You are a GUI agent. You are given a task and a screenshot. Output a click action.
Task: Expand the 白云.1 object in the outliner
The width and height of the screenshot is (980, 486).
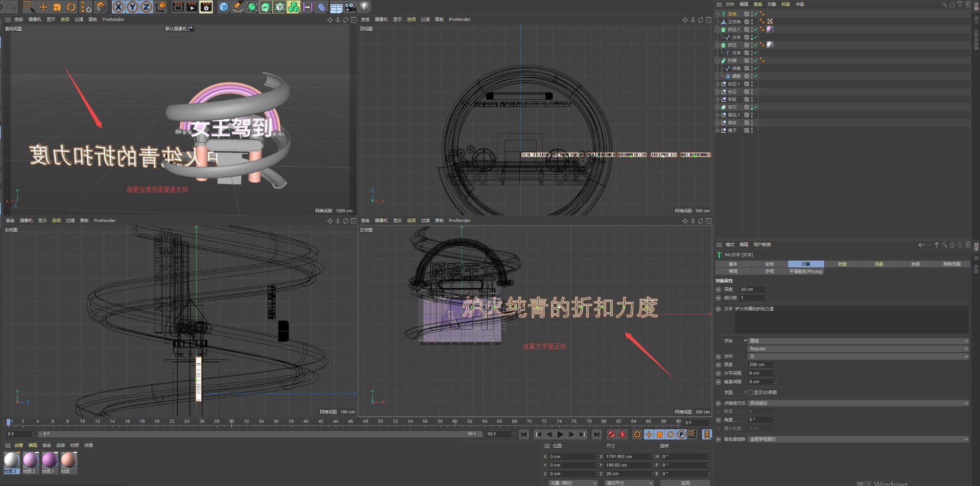717,84
